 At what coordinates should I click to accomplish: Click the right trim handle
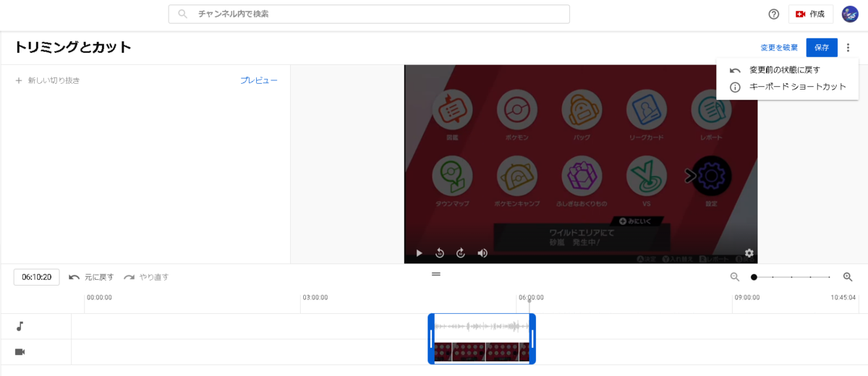point(533,339)
